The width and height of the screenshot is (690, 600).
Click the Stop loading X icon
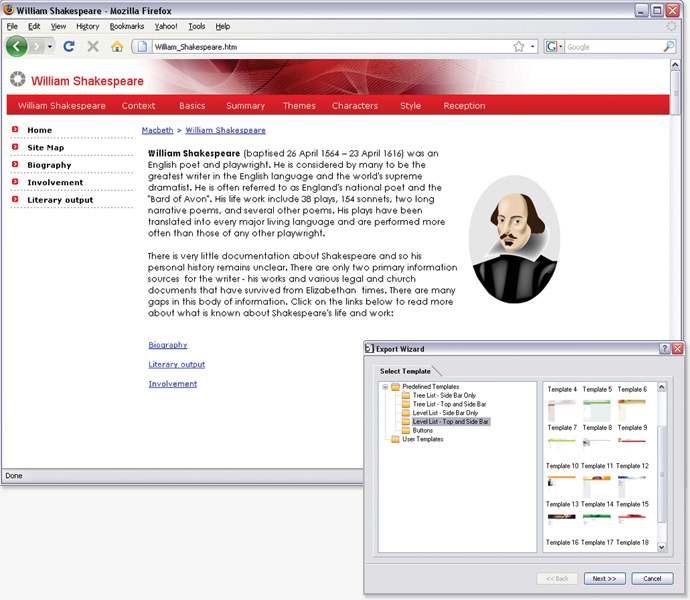(x=93, y=47)
